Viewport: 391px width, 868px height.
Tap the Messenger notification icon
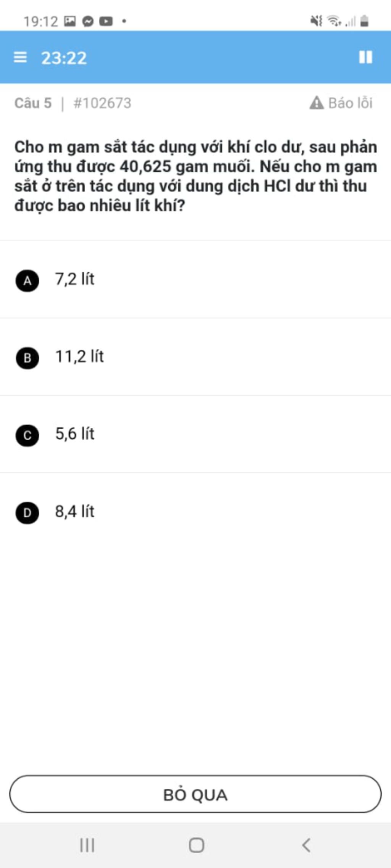pyautogui.click(x=88, y=21)
